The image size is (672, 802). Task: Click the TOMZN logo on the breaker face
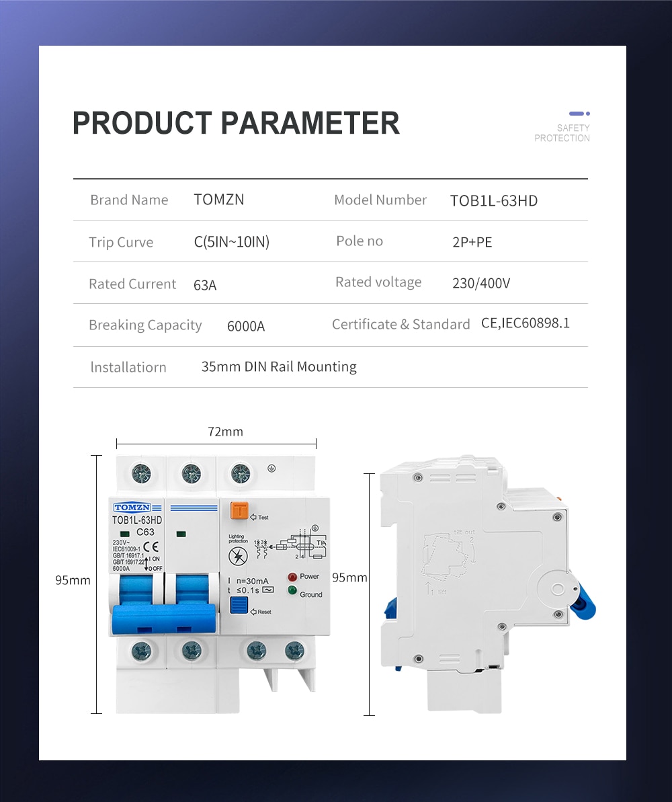click(132, 508)
